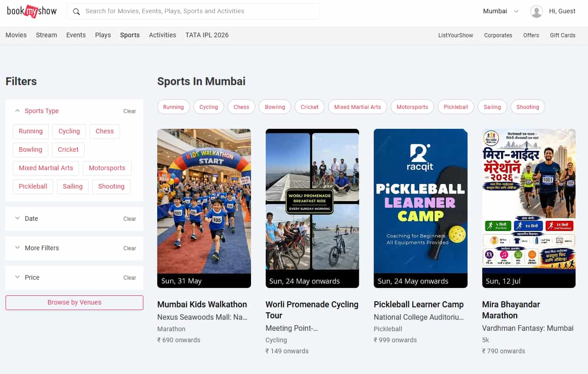Select Sailing chip above event cards

coord(492,107)
